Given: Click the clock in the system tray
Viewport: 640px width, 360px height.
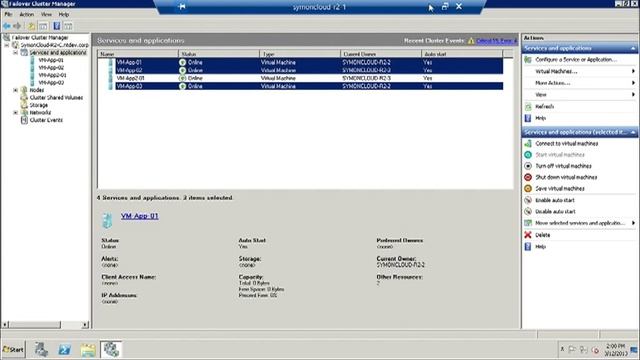Looking at the screenshot, I should 616,350.
